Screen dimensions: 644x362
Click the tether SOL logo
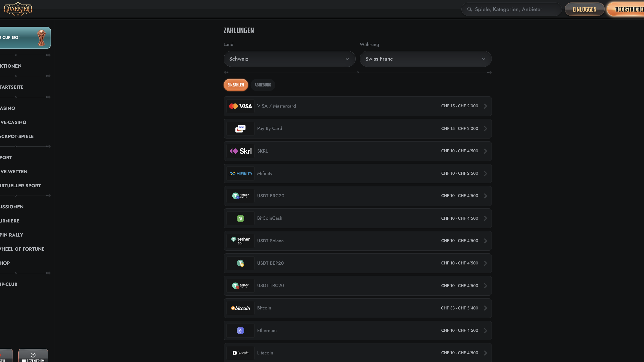(x=240, y=241)
